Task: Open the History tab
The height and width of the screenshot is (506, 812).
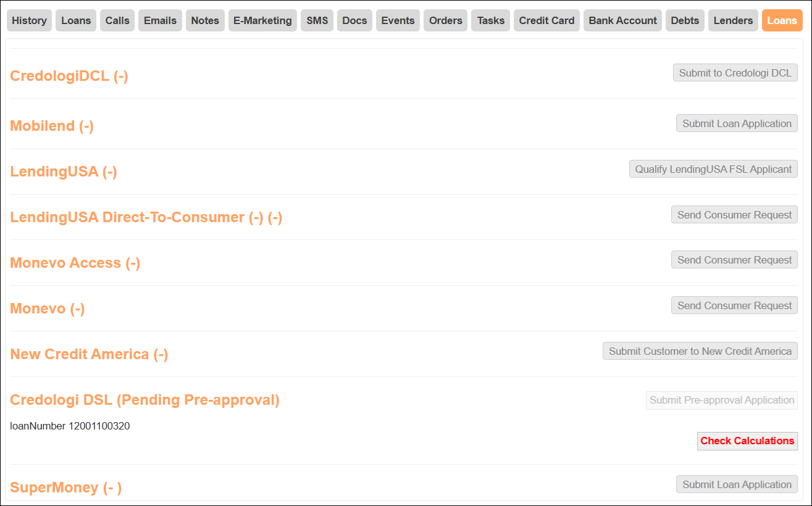Action: point(29,20)
